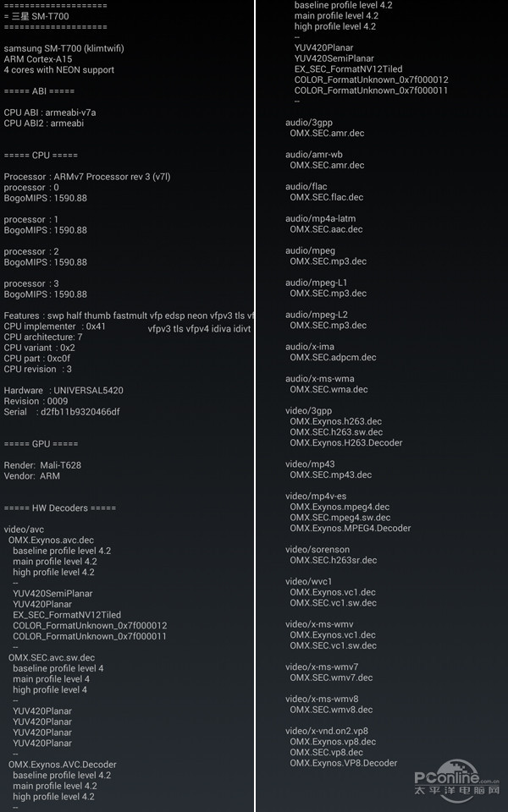Select the OMX.Exynos.VP8.Decoder line
The width and height of the screenshot is (508, 812).
[344, 763]
